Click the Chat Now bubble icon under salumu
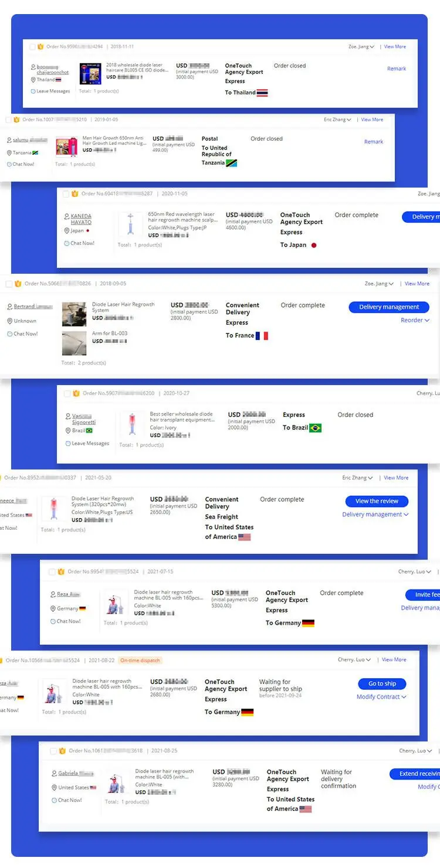The image size is (440, 868). click(x=9, y=164)
